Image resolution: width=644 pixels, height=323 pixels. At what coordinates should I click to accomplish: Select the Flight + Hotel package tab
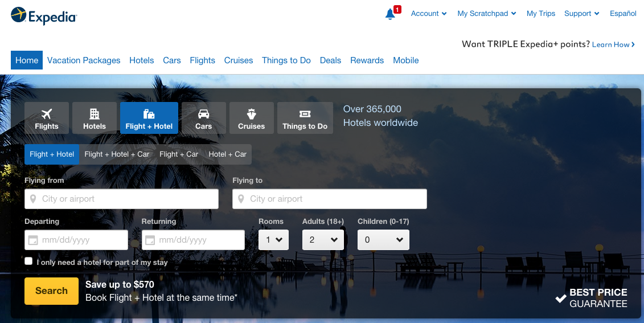pyautogui.click(x=149, y=118)
